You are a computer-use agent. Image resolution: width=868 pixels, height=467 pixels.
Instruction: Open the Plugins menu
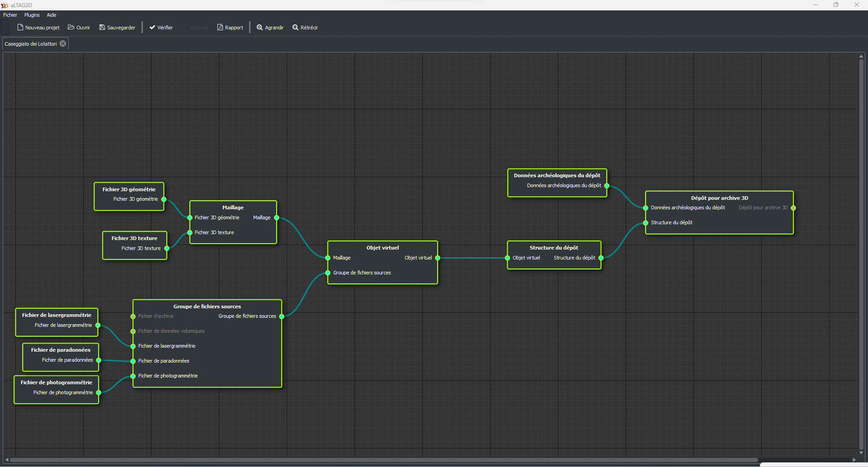32,15
